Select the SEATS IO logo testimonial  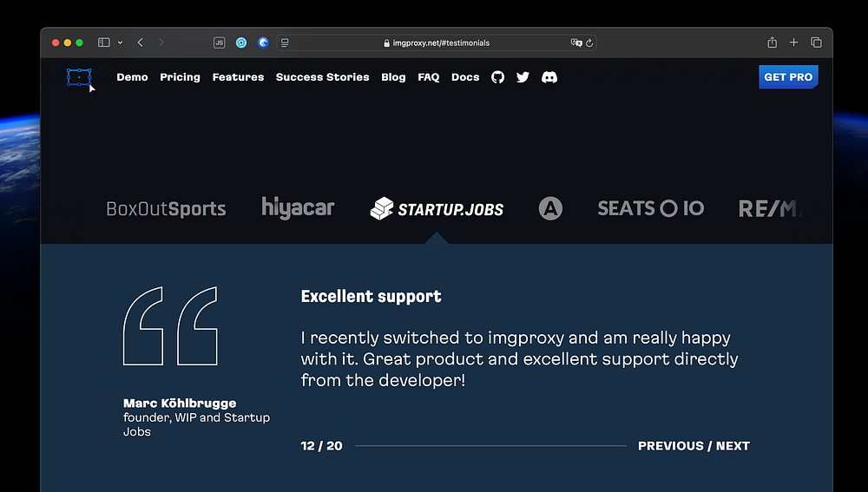pos(651,208)
